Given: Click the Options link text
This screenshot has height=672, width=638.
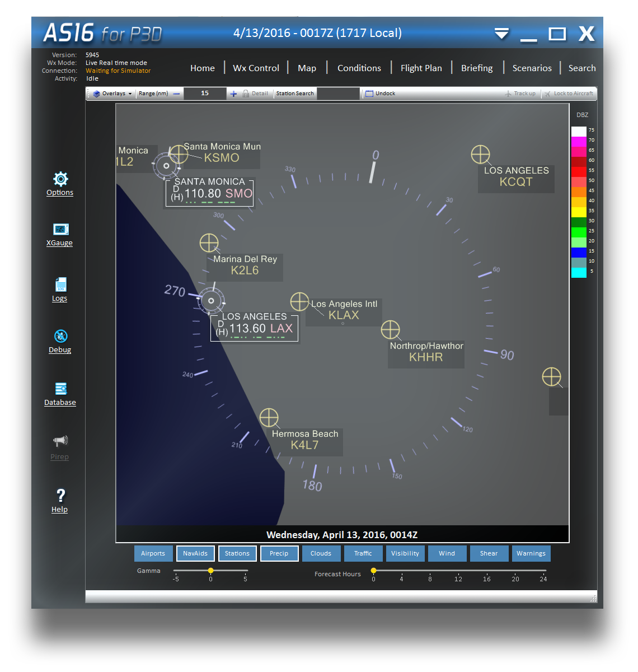Looking at the screenshot, I should (x=60, y=193).
